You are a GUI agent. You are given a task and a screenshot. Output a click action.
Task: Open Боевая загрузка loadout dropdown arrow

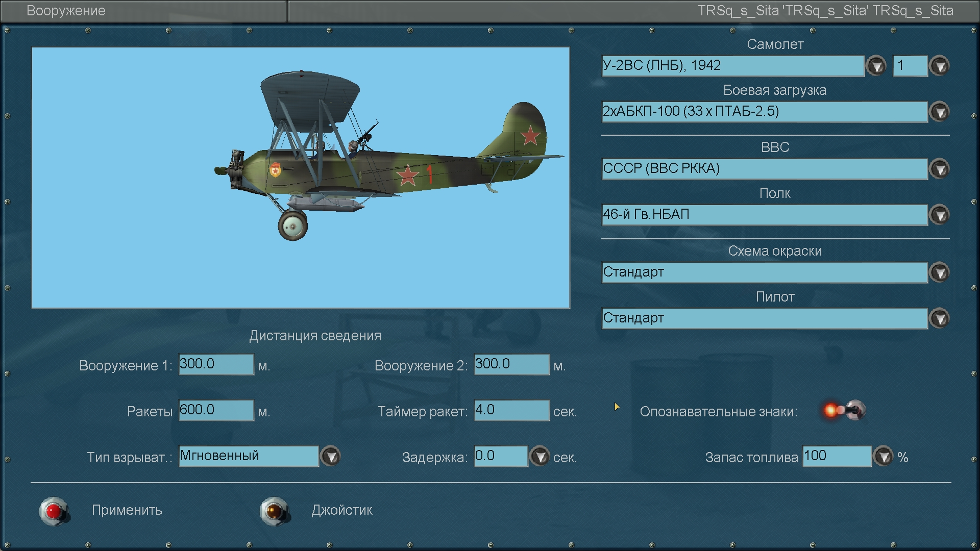[x=939, y=112]
